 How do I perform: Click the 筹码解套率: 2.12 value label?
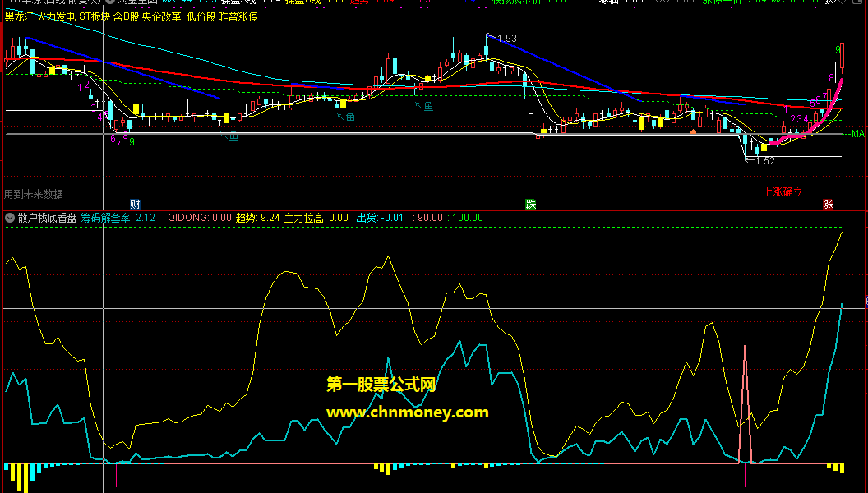(x=118, y=218)
